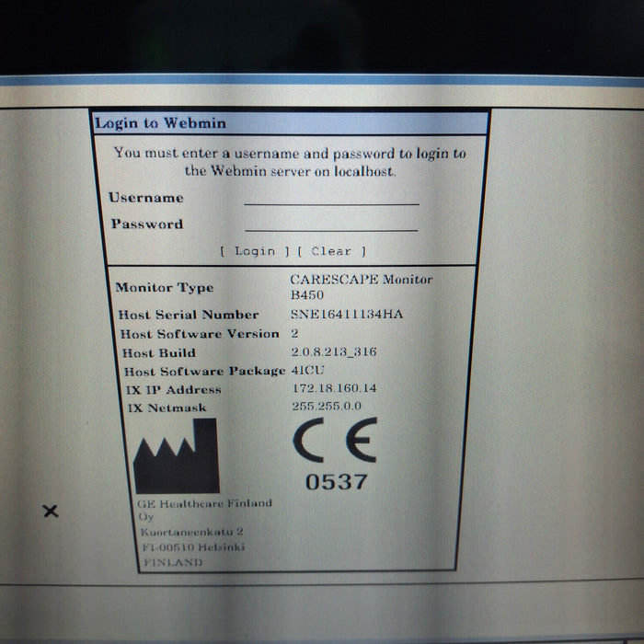
Task: Click the 'Host Software Version' label
Action: pyautogui.click(x=200, y=334)
